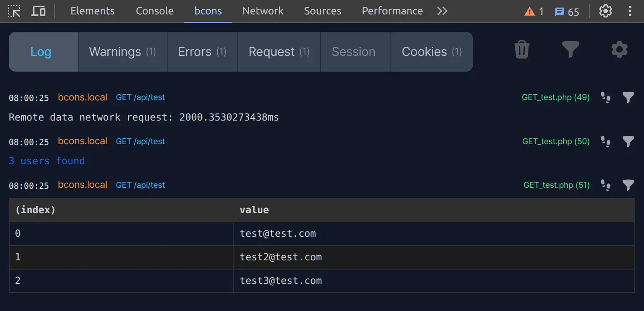The image size is (644, 311).
Task: Toggle the device toolbar icon
Action: click(39, 11)
